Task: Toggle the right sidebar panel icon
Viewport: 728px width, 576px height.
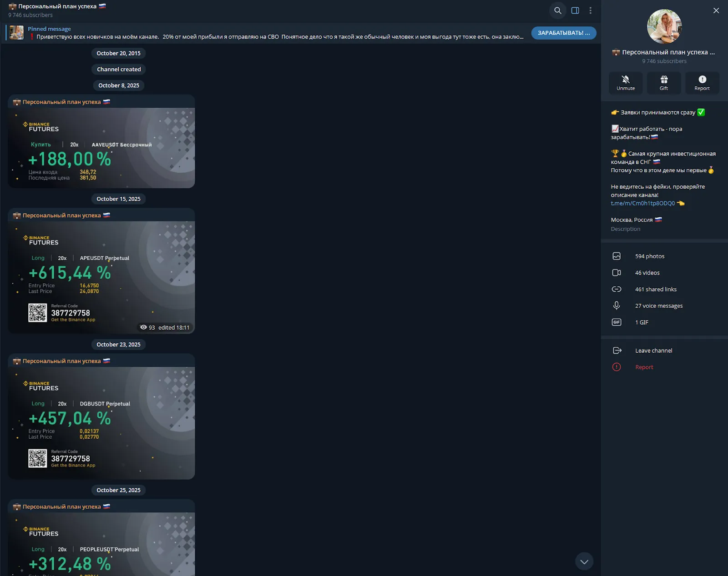Action: point(575,10)
